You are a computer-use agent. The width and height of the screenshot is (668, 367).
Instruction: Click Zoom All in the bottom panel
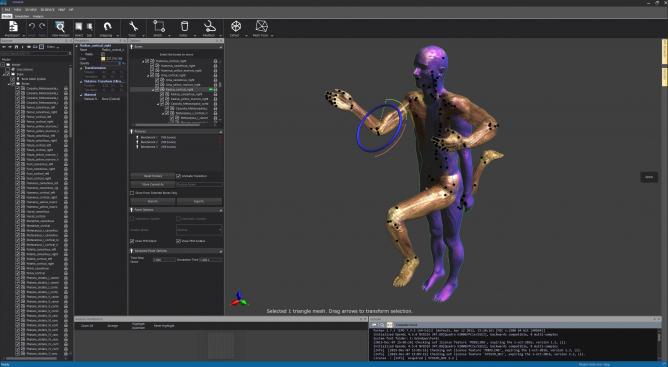pos(87,326)
